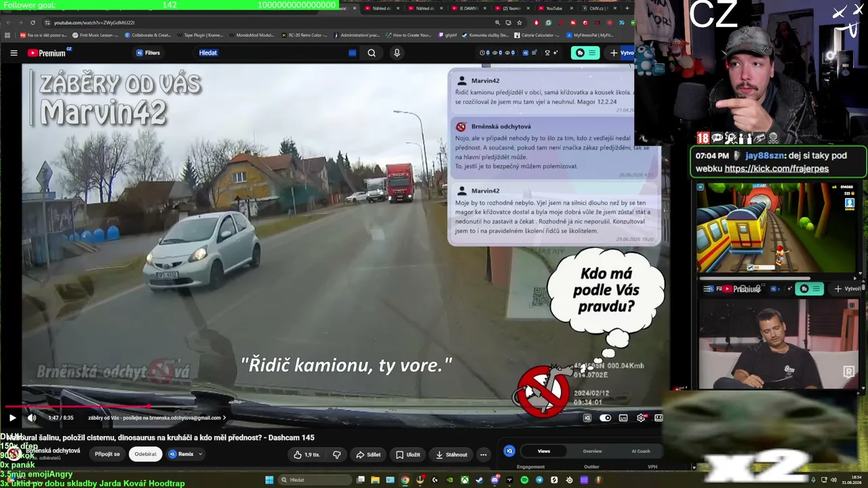
Task: Save the video with Uložit
Action: coord(408,455)
